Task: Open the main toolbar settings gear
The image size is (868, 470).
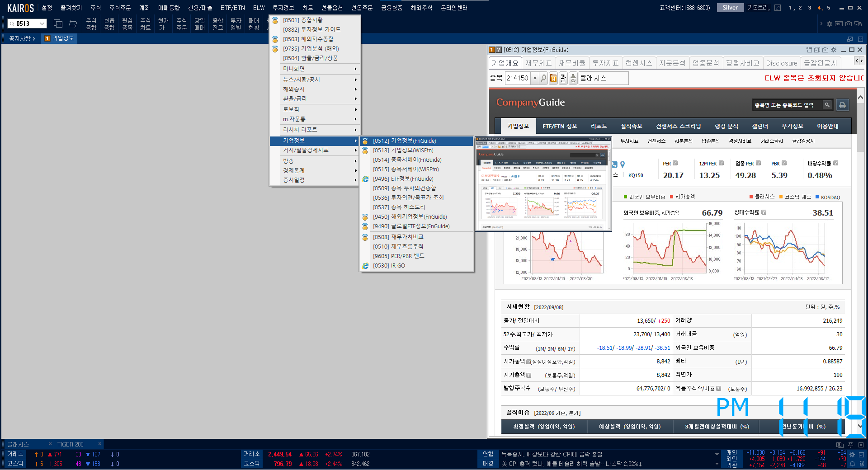Action: pyautogui.click(x=830, y=24)
